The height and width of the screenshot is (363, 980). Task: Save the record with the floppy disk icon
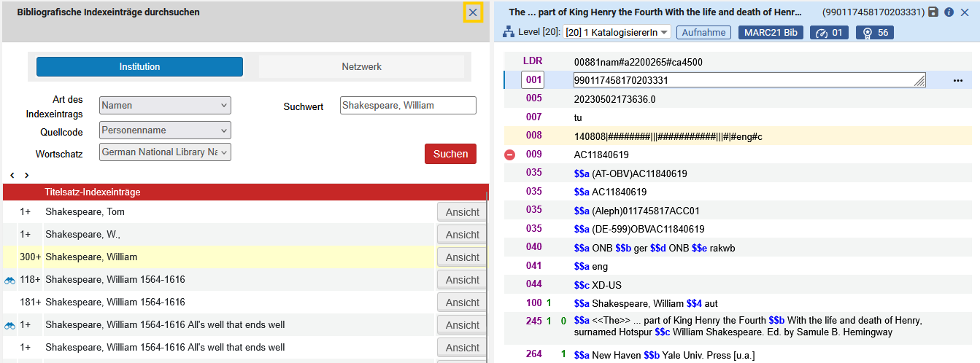(933, 12)
